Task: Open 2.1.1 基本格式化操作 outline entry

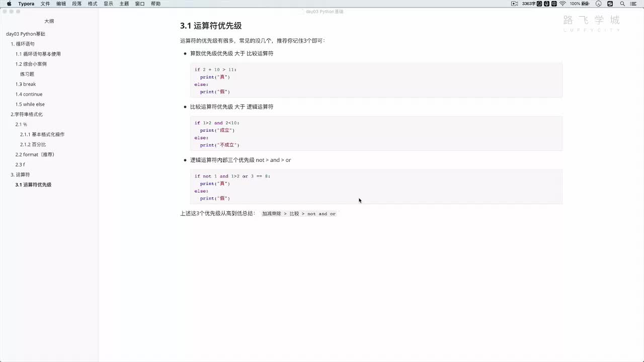Action: click(42, 134)
